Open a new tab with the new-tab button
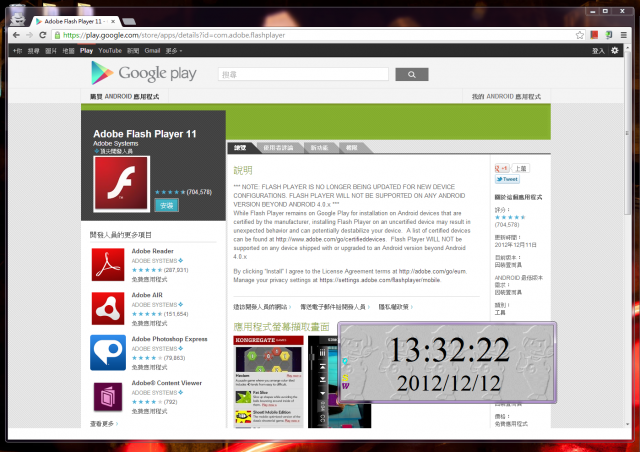The width and height of the screenshot is (640, 452). point(129,21)
